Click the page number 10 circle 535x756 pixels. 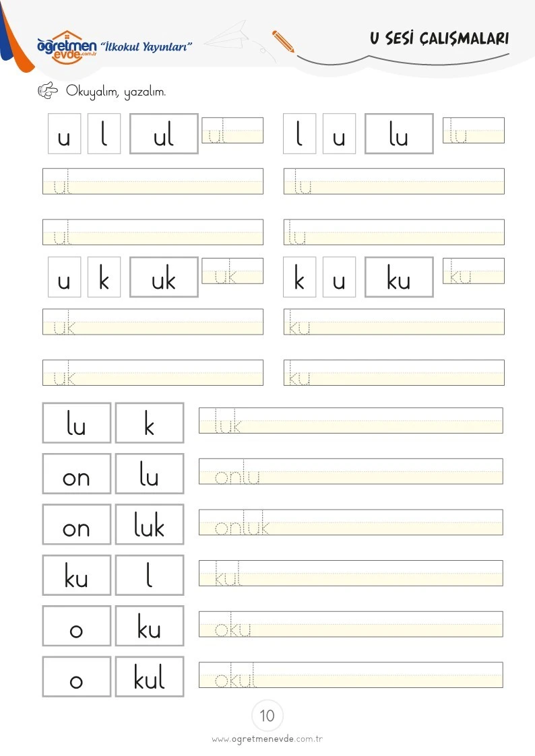pyautogui.click(x=267, y=716)
